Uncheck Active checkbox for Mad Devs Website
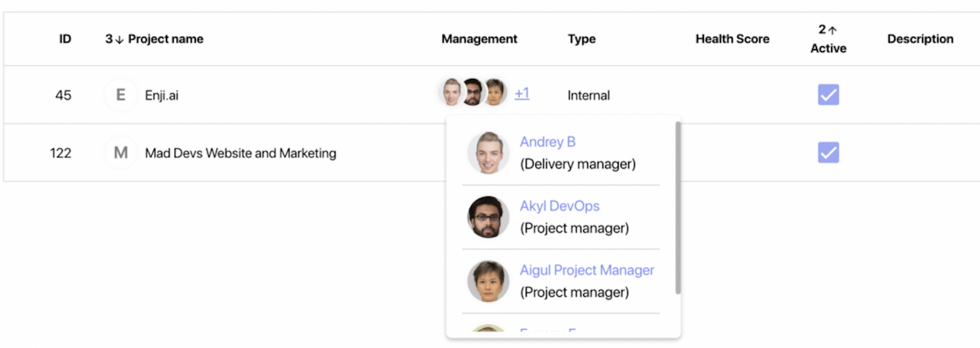The image size is (980, 348). pyautogui.click(x=828, y=152)
